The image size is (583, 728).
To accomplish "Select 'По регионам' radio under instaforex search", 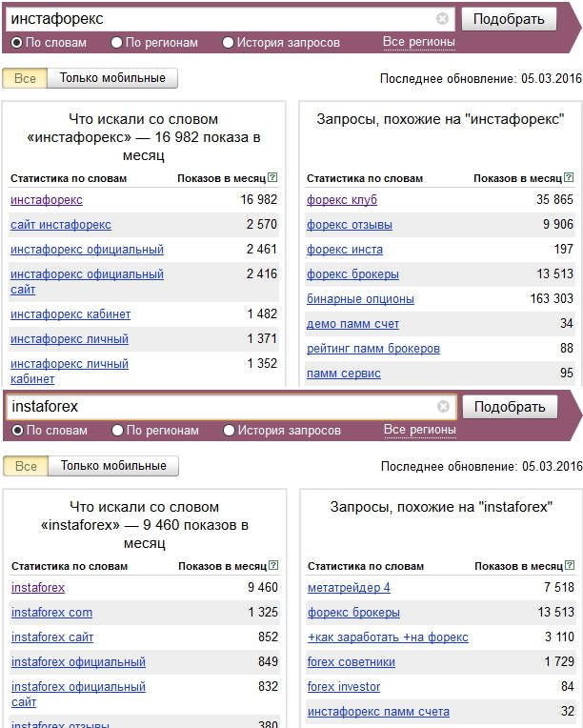I will 117,431.
